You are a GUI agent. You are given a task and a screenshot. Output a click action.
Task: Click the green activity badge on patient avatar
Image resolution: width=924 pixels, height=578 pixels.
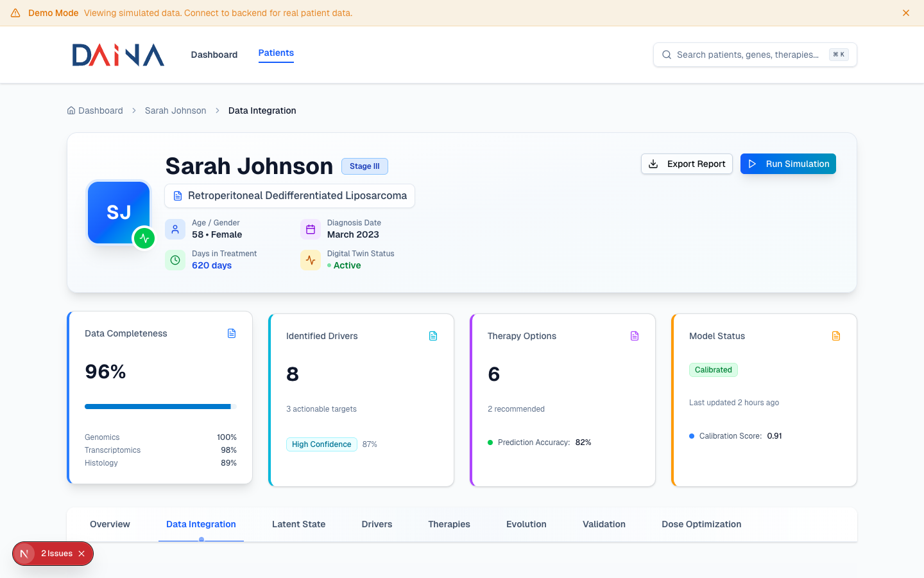coord(144,238)
